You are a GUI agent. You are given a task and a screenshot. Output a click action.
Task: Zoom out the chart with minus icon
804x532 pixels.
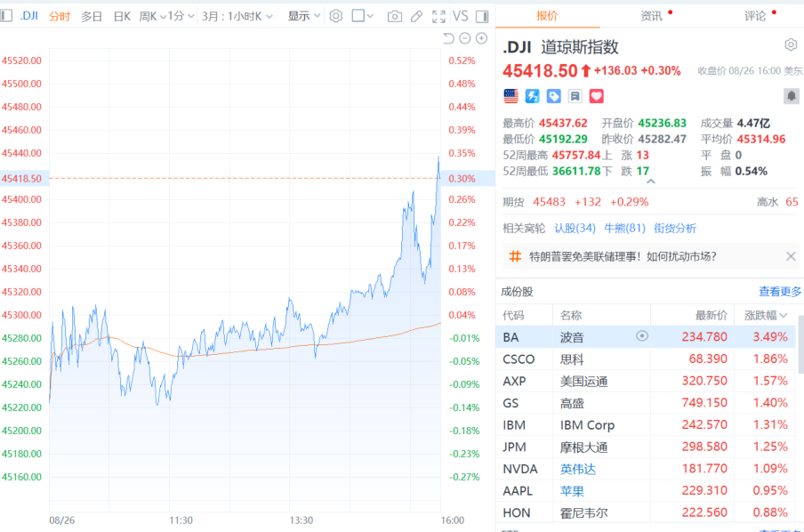[x=465, y=38]
